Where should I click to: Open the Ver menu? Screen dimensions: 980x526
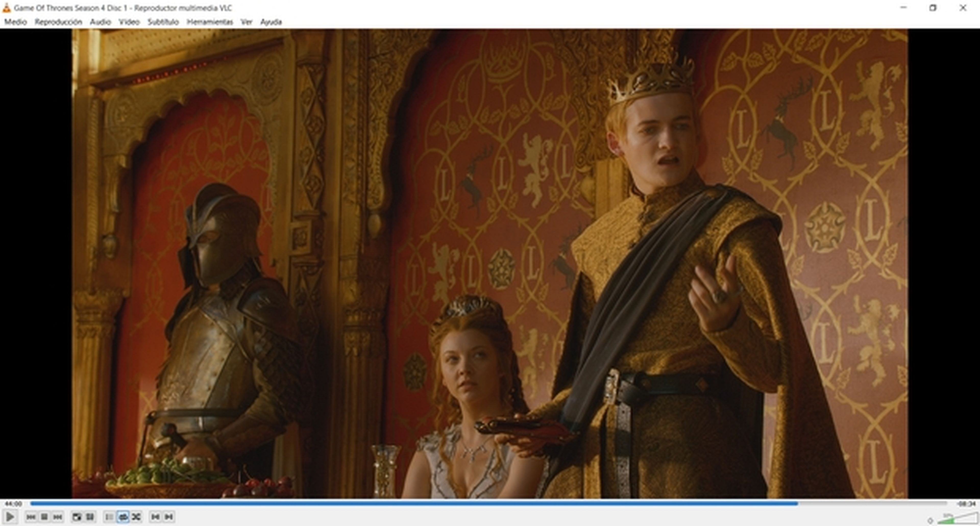click(x=247, y=22)
